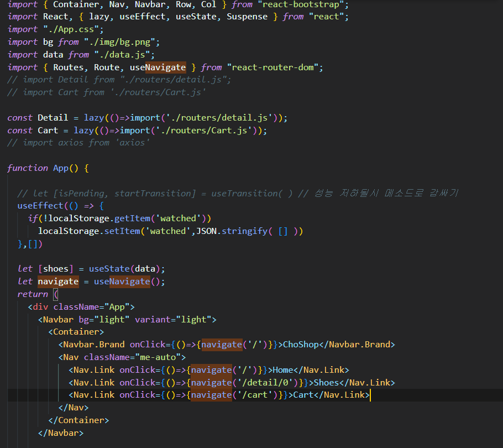Click "Cart" in "const Cart = lazy"
Screen dimensions: 503x448
tap(48, 131)
